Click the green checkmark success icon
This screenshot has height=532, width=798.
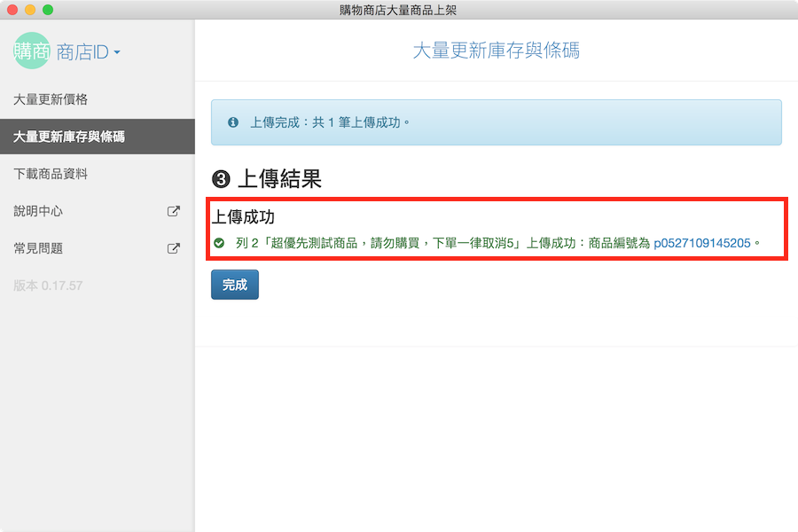(x=219, y=243)
